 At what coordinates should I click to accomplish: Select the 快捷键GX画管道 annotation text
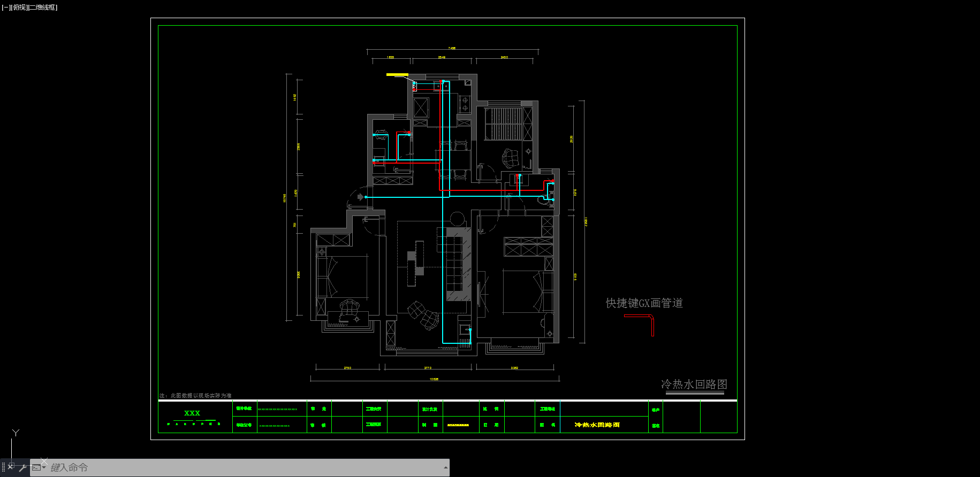click(x=644, y=303)
